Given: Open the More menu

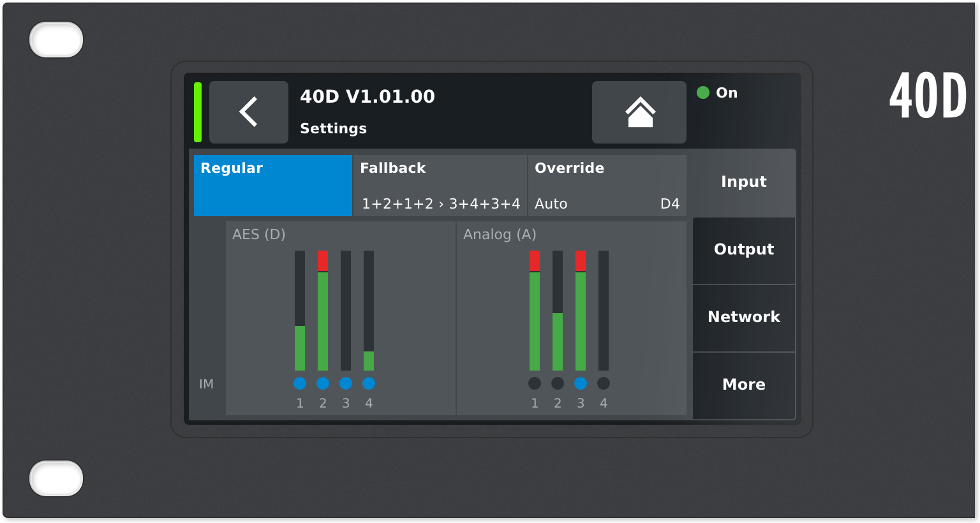Looking at the screenshot, I should tap(744, 385).
